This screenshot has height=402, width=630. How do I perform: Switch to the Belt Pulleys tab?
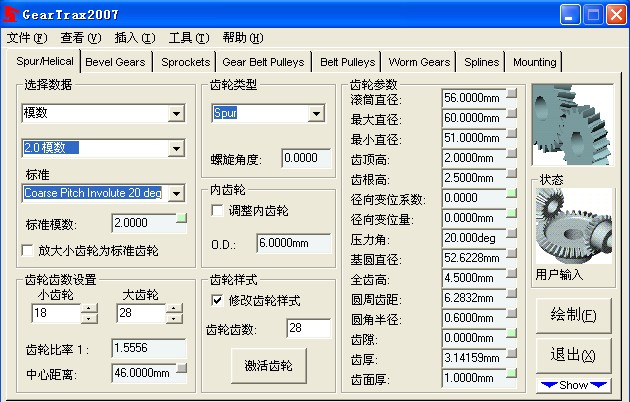coord(348,62)
